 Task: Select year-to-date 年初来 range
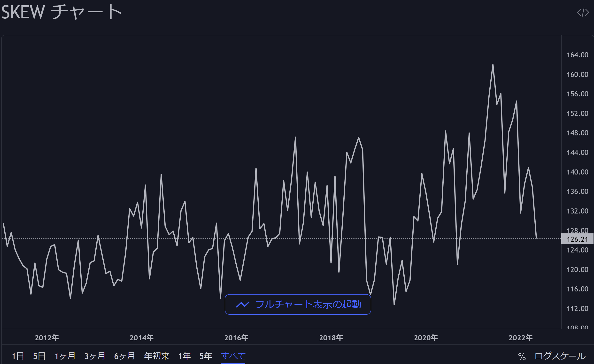tap(156, 356)
